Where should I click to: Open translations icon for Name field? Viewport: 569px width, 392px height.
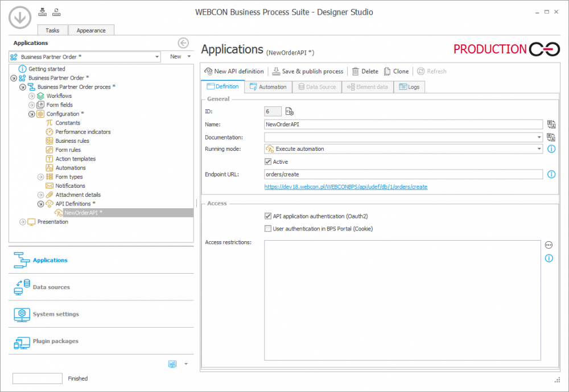[551, 125]
